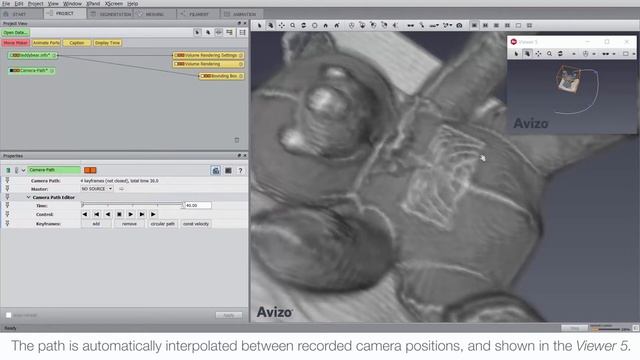This screenshot has height=360, width=640.
Task: Open the Project menu
Action: [x=36, y=3]
